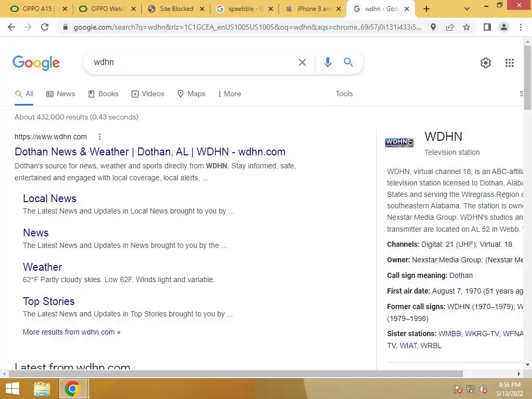Close the Site Blocked tab

click(202, 9)
